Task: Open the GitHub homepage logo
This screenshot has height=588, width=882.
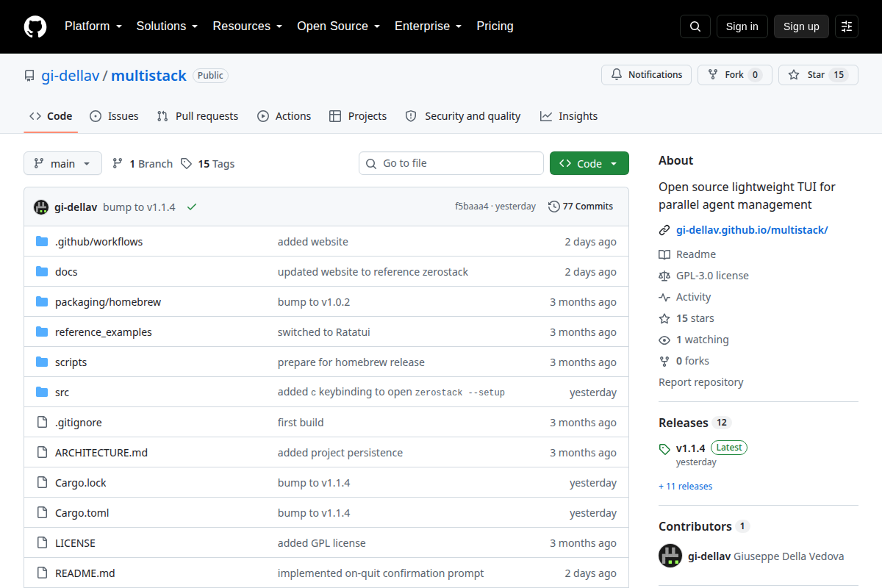Action: [x=35, y=26]
